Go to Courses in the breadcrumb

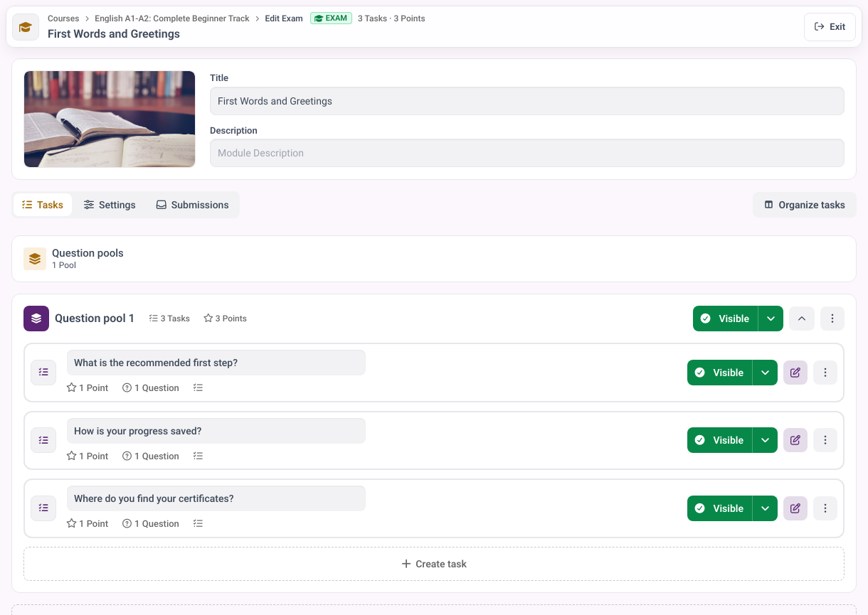click(63, 18)
